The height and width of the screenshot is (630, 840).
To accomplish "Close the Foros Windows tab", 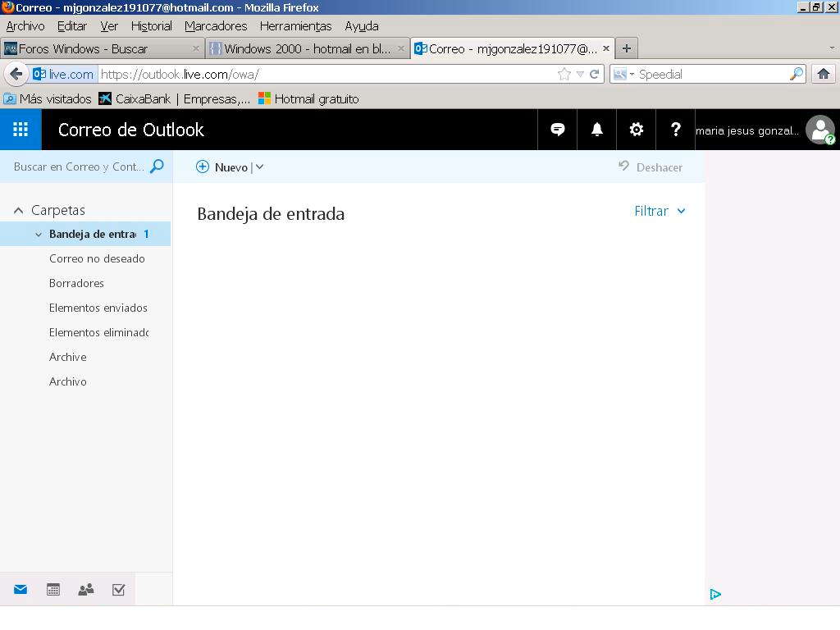I will tap(195, 48).
